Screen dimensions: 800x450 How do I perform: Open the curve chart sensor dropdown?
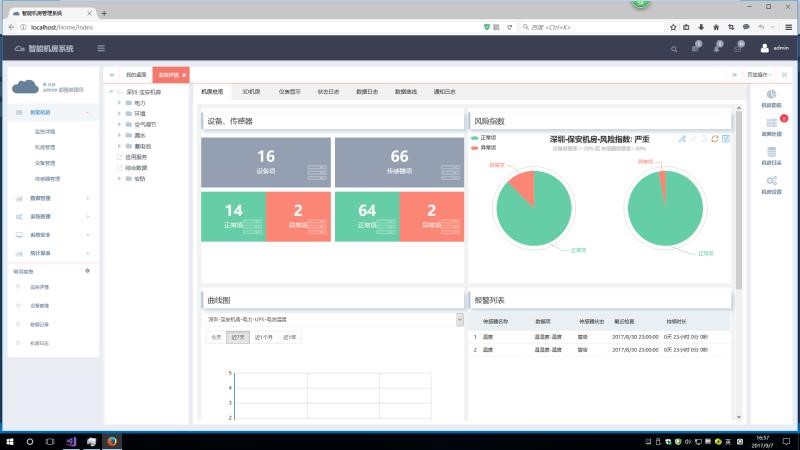pyautogui.click(x=459, y=319)
